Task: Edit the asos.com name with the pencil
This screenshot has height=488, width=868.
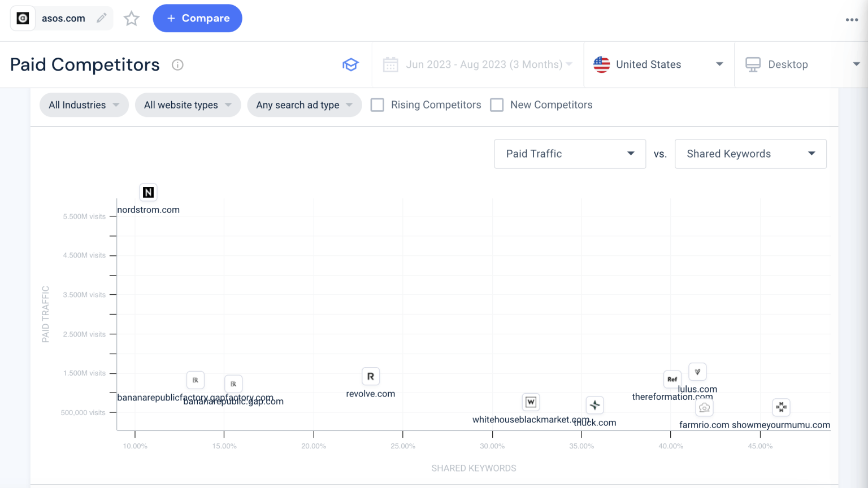Action: [x=102, y=18]
